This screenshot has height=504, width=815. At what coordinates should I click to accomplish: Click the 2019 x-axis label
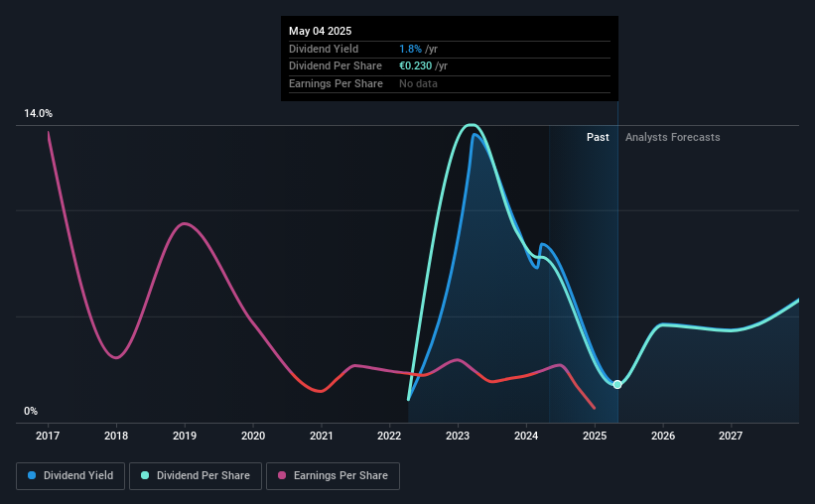185,436
